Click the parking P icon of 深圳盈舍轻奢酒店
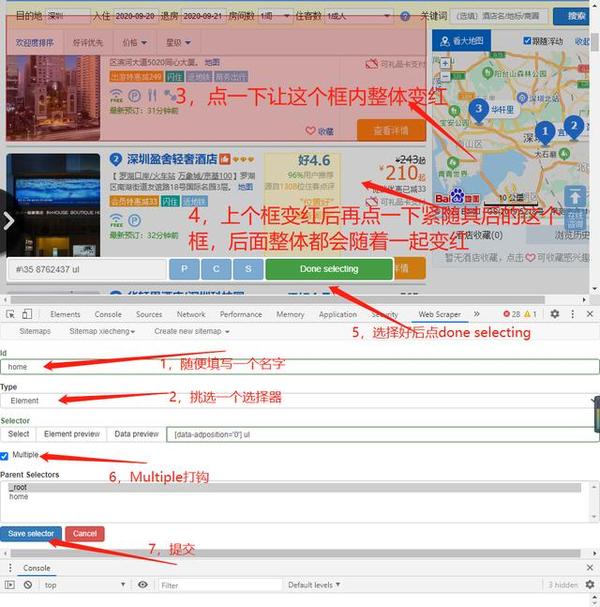 [x=134, y=221]
